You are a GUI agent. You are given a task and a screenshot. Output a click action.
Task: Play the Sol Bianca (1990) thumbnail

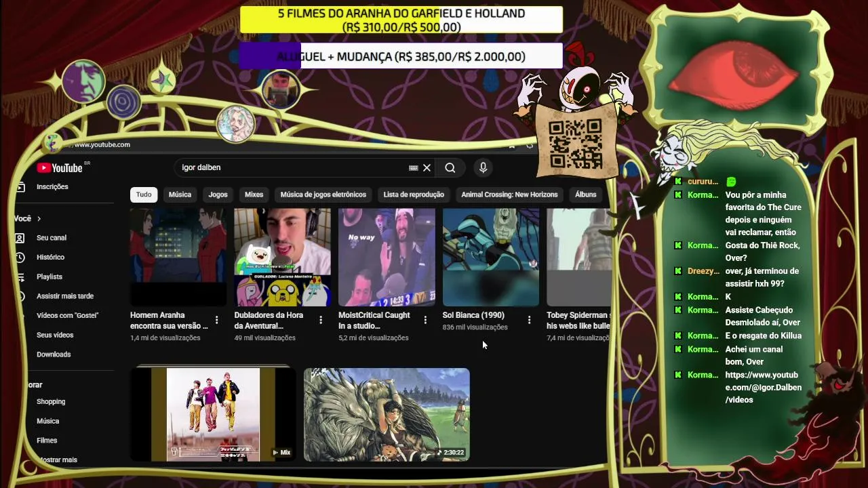click(491, 257)
